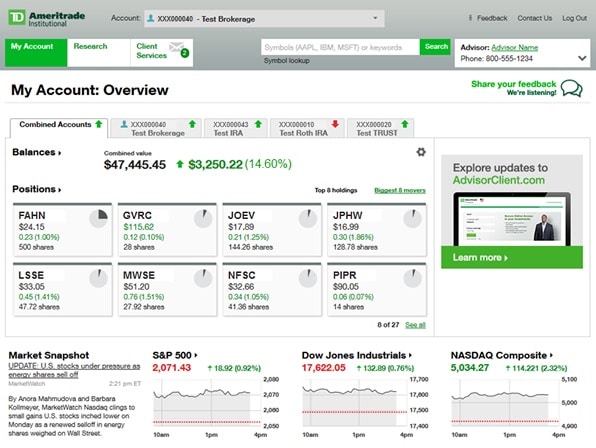Screen dimensions: 596x448
Task: Switch to the Combined Accounts tab
Action: [x=59, y=128]
